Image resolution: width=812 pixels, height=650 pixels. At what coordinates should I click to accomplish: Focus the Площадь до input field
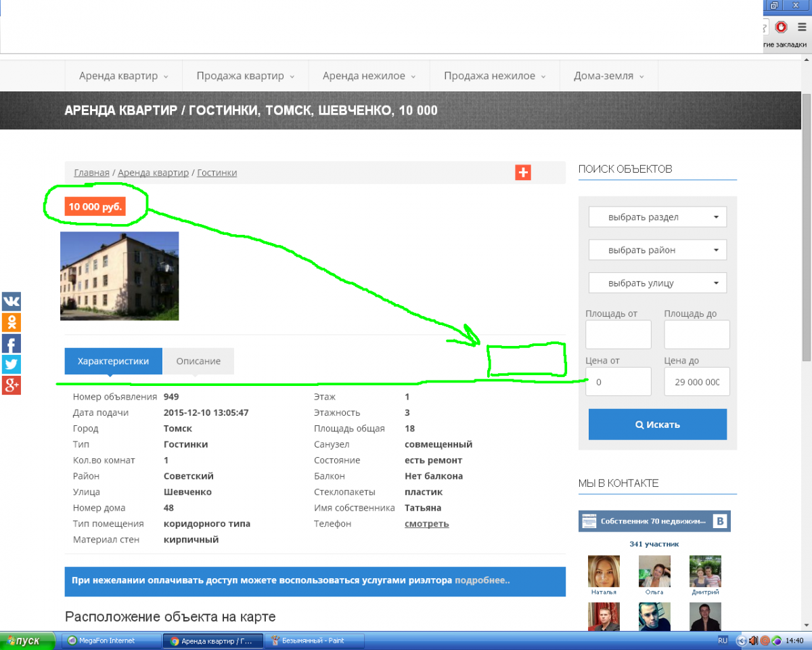tap(697, 334)
